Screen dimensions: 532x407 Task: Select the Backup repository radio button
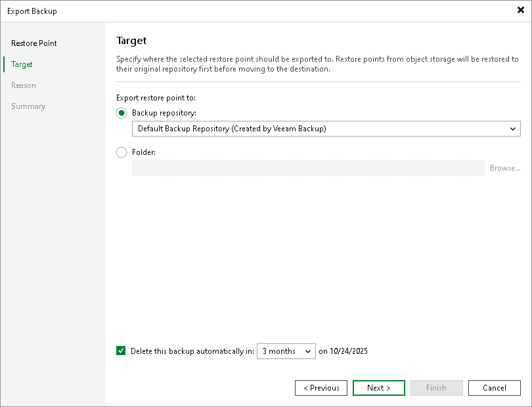pyautogui.click(x=122, y=113)
